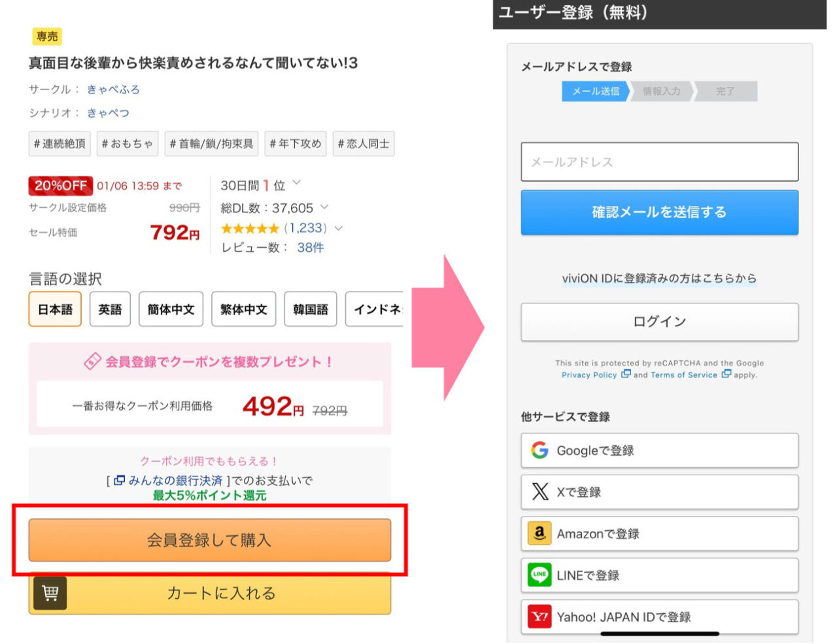Click the Amazon logo icon
This screenshot has width=837, height=644.
coord(539,534)
